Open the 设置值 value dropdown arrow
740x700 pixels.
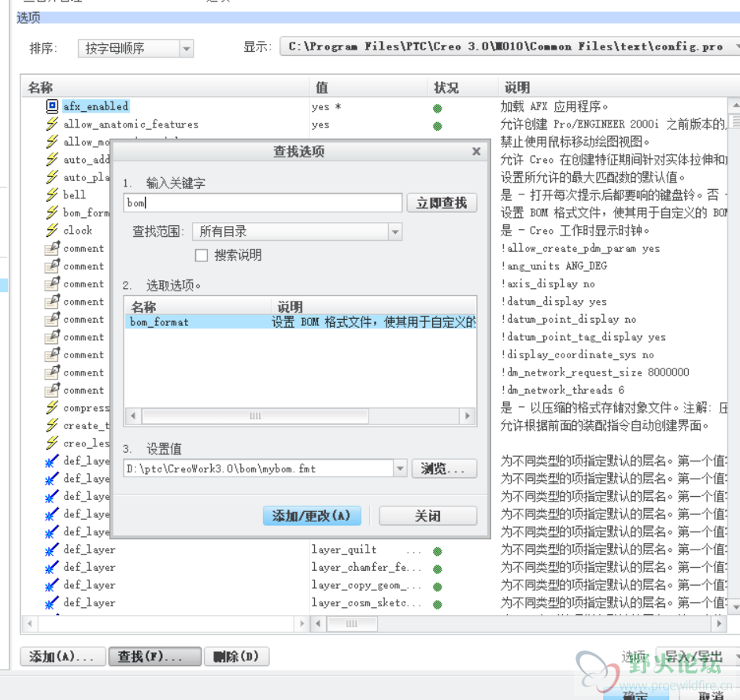400,469
